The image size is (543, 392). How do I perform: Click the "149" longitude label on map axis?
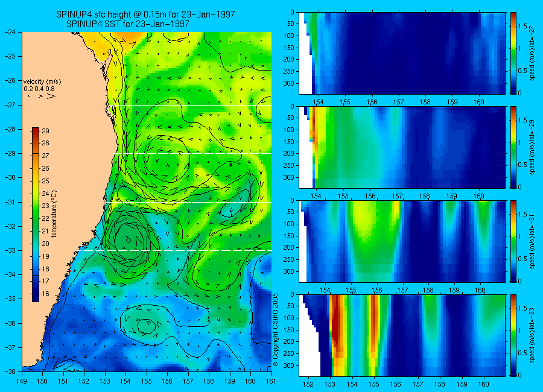[x=22, y=381]
